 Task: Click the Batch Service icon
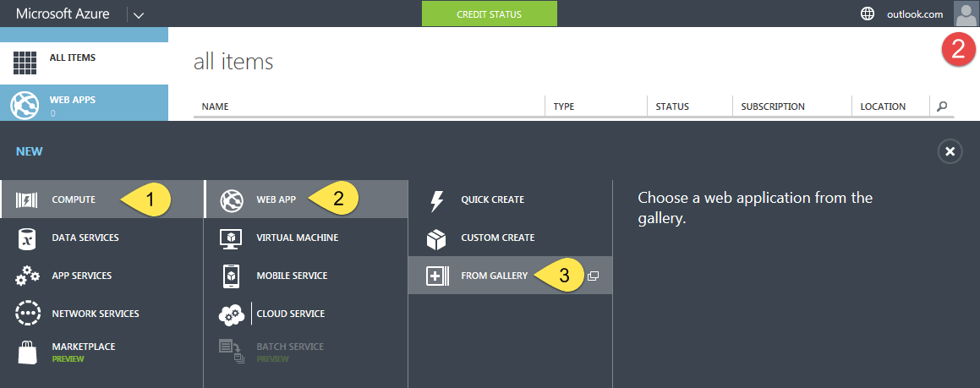(231, 351)
